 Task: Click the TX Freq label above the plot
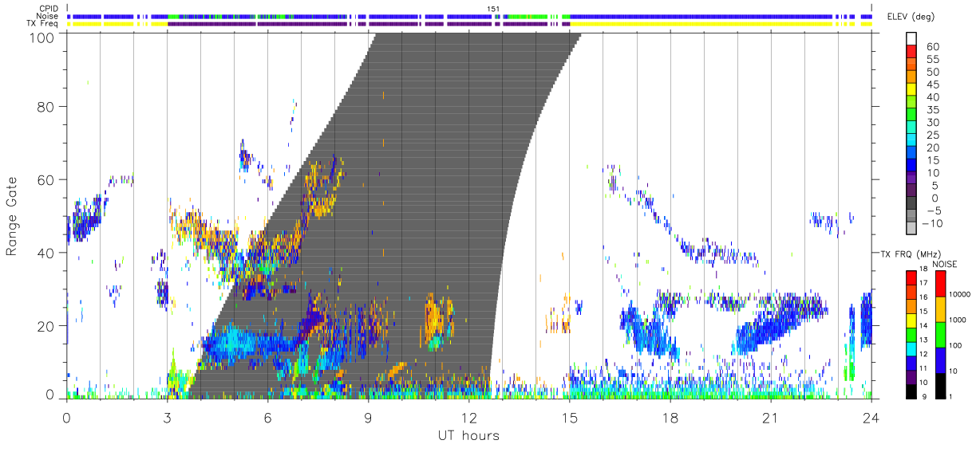(x=43, y=24)
